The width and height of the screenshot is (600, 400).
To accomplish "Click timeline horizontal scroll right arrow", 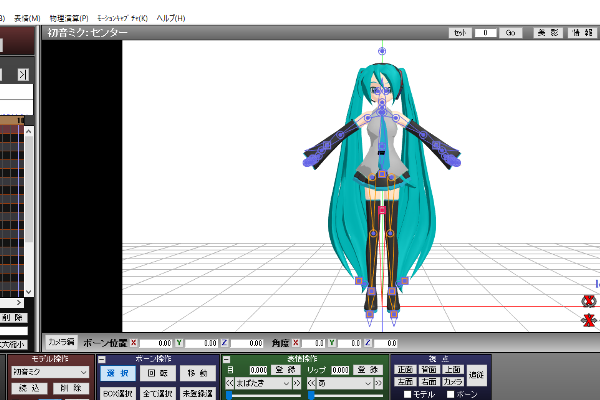I will click(19, 303).
